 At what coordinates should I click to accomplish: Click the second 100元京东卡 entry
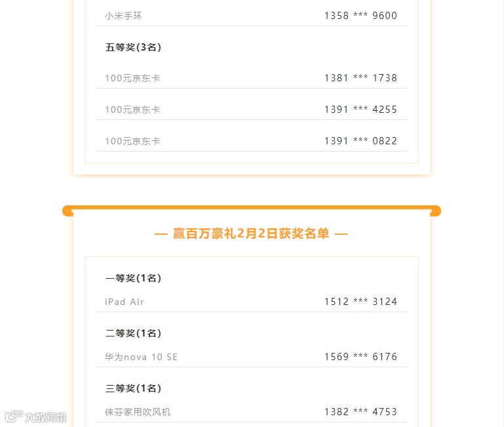click(132, 110)
